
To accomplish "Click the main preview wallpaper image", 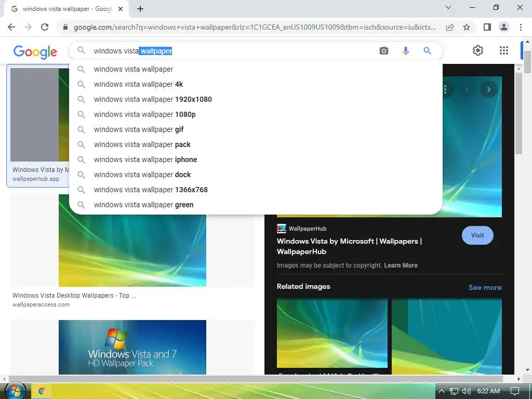I will [472, 147].
